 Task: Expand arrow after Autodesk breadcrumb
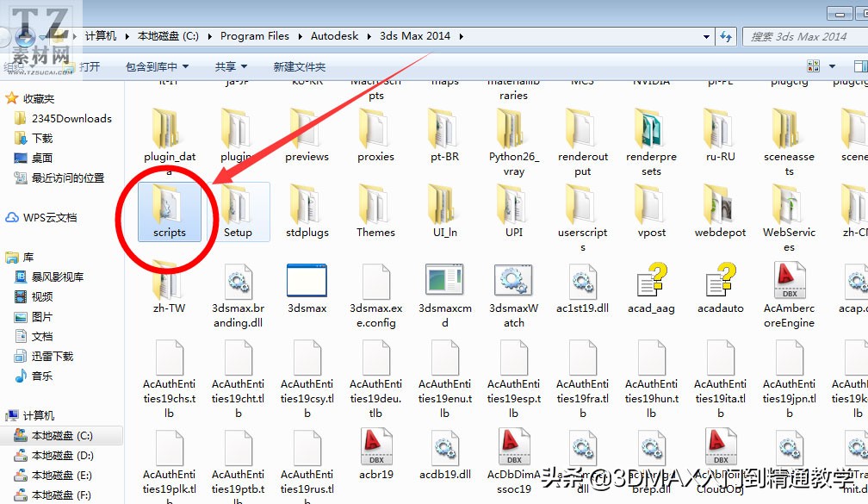tap(369, 36)
